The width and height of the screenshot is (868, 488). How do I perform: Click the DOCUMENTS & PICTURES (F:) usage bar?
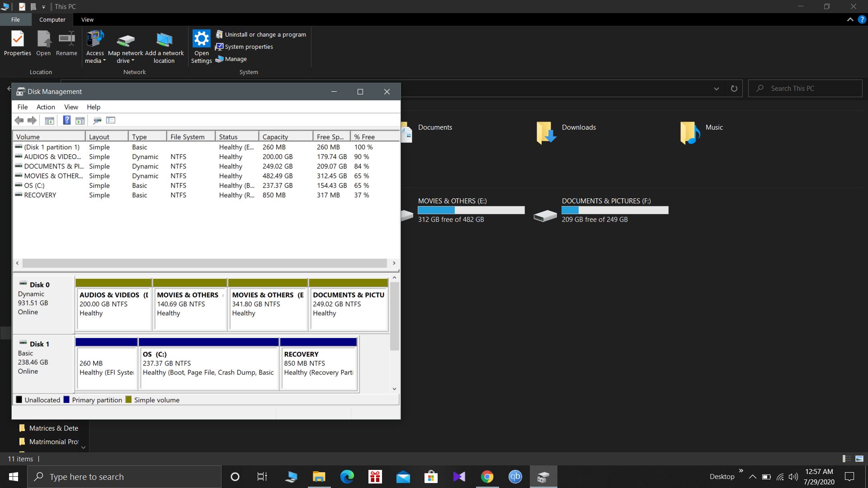615,210
